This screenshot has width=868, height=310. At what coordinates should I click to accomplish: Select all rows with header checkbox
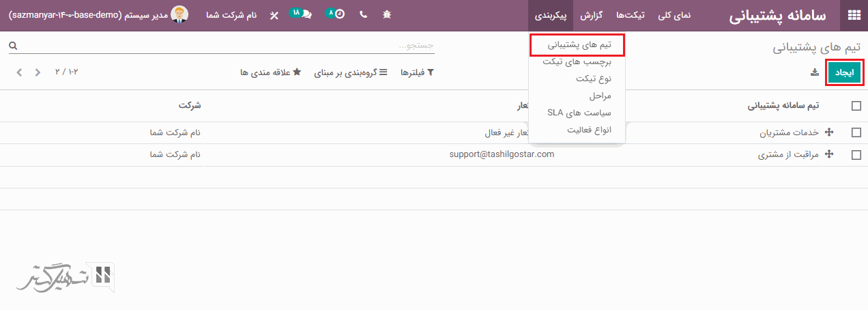click(x=856, y=106)
